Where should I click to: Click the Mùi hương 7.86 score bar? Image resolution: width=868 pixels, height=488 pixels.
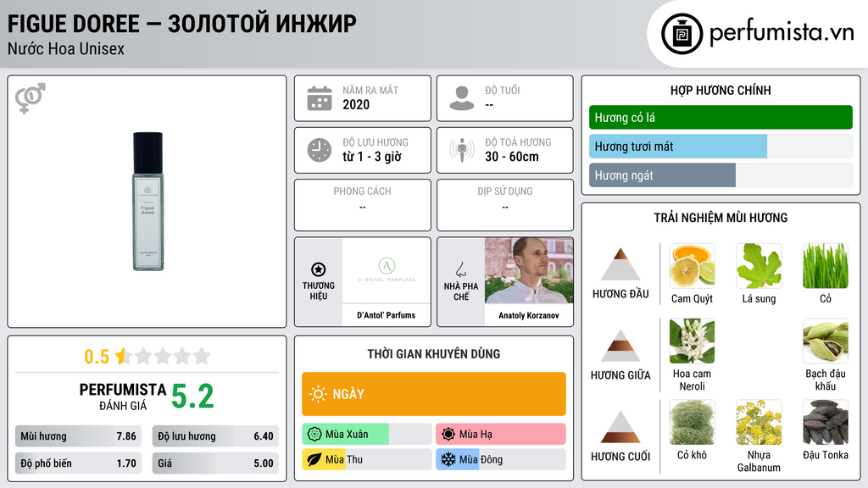(79, 436)
